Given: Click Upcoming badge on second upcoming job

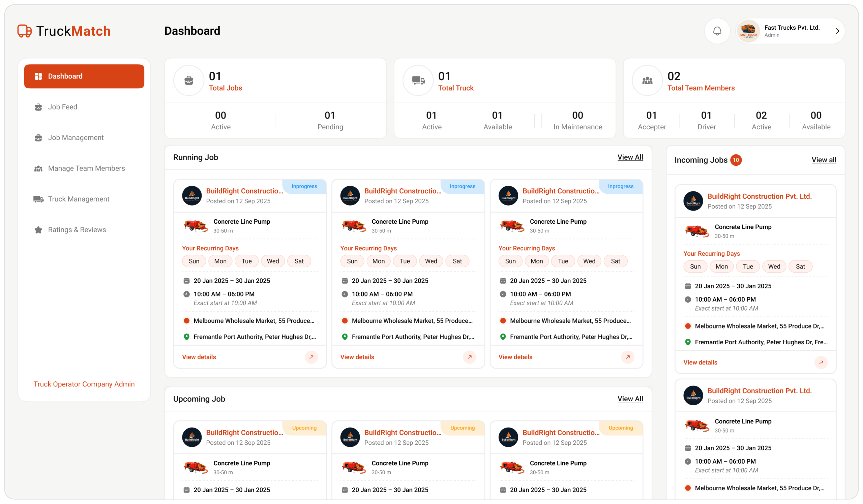Looking at the screenshot, I should [463, 428].
